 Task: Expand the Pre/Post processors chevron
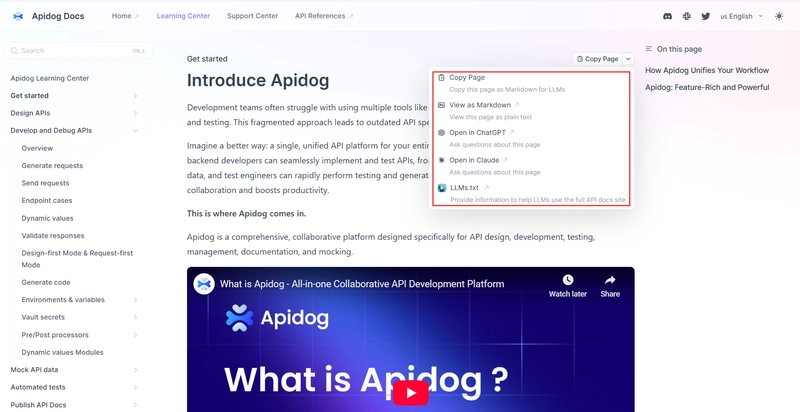[135, 335]
